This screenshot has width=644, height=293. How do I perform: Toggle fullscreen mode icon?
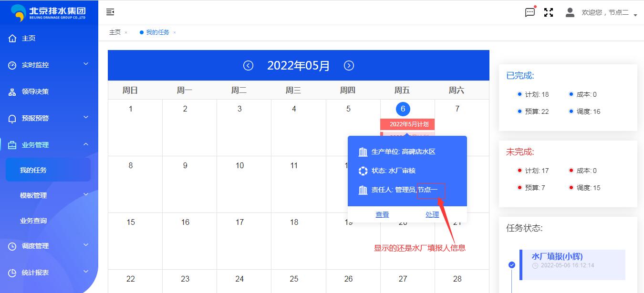point(549,12)
